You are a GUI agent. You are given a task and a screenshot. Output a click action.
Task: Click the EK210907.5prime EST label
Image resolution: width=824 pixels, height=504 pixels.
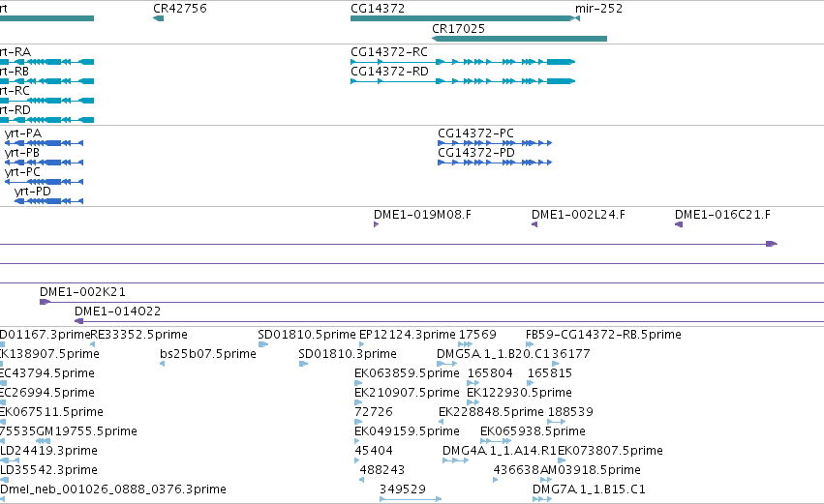point(407,393)
